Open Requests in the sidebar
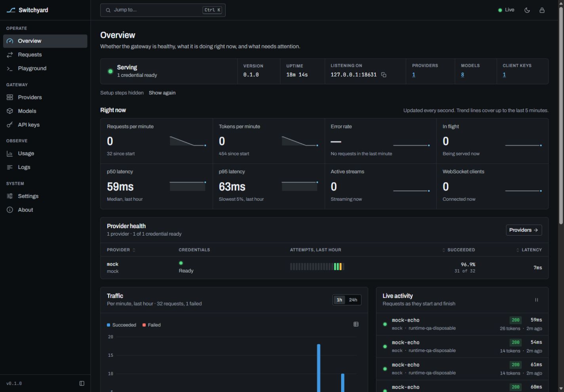Viewport: 564px width, 392px height. [x=45, y=55]
